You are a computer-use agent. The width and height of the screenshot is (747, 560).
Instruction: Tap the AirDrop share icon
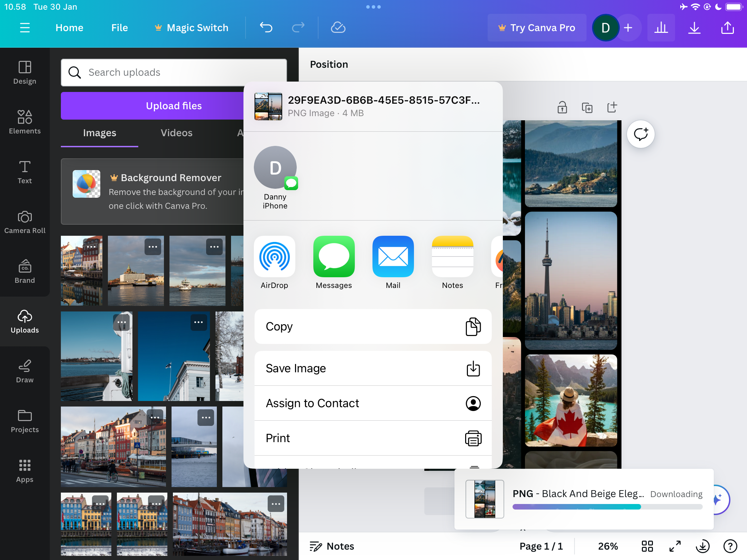(274, 257)
